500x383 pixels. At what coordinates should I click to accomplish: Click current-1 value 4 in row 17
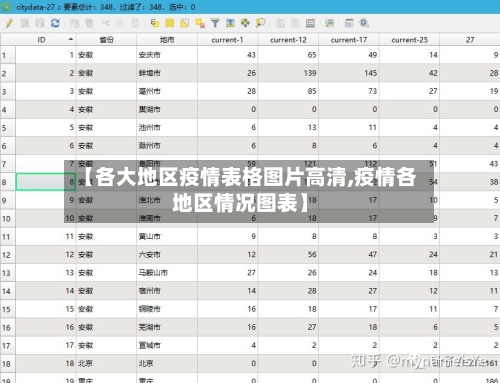point(227,346)
